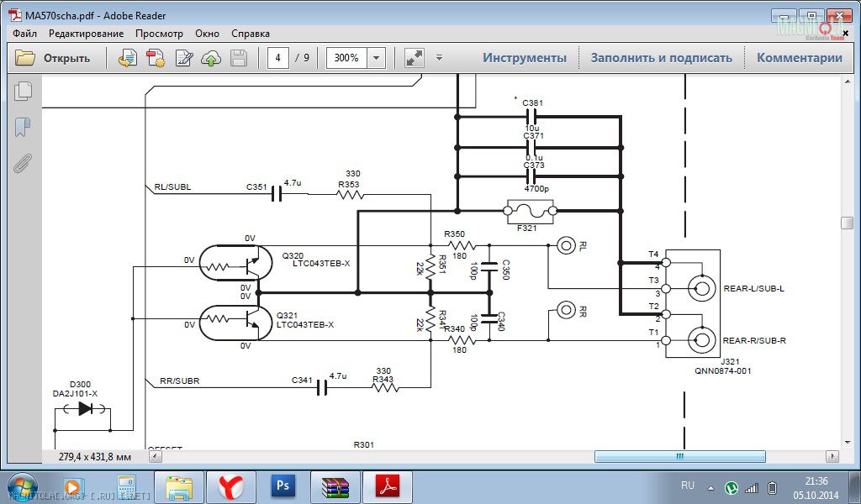The height and width of the screenshot is (504, 861).
Task: Click the vertical scrollbar thumb
Action: [847, 223]
